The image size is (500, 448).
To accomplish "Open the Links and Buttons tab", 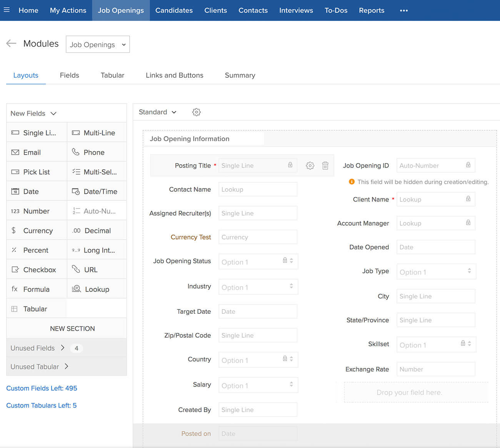I will click(174, 75).
